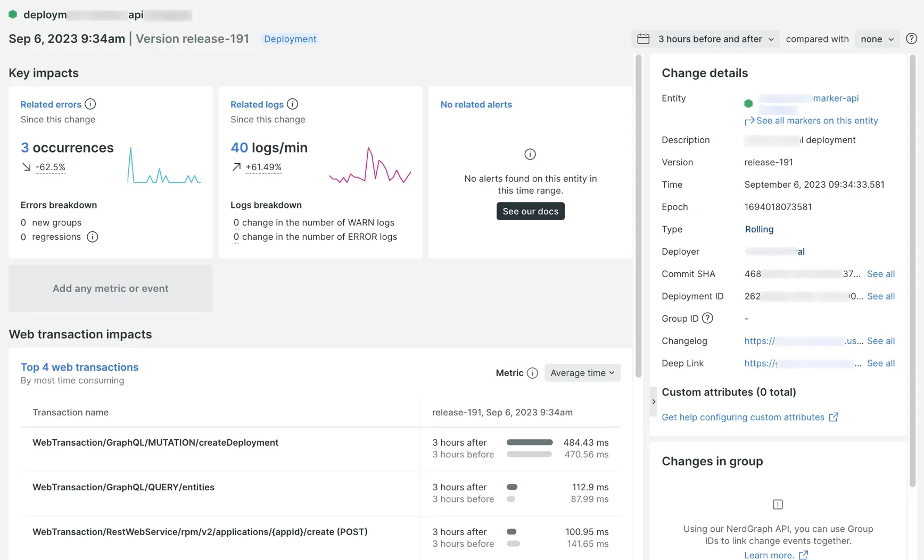This screenshot has width=924, height=560.
Task: Open Top 4 web transactions link
Action: click(x=79, y=367)
